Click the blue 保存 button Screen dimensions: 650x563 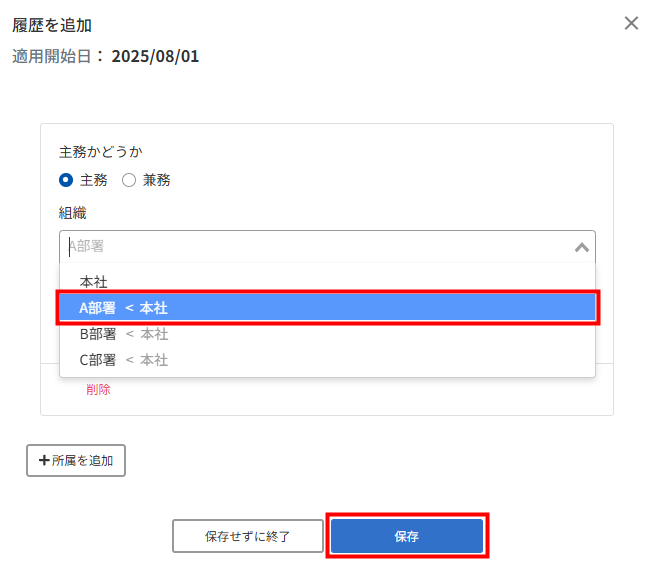coord(407,536)
